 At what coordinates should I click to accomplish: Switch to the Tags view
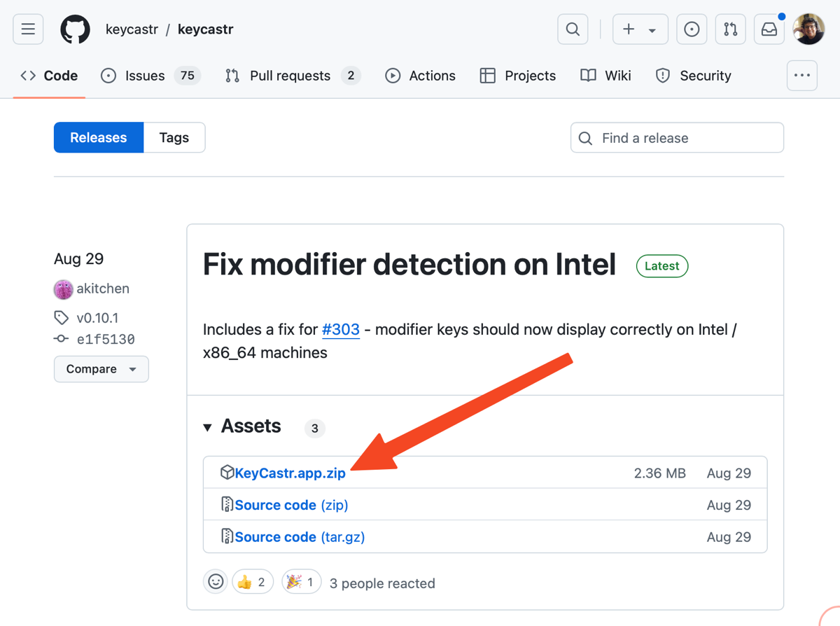(x=174, y=138)
